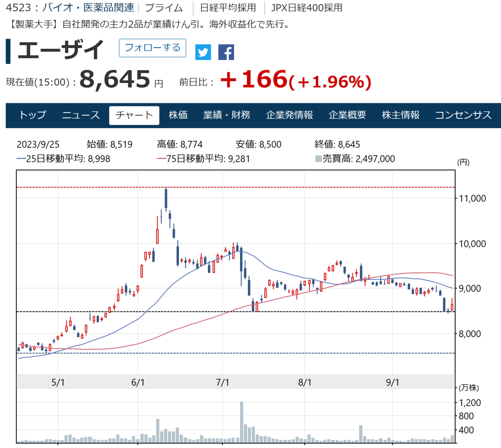Click the 売買高 volume legend entry
This screenshot has height=448, width=501.
(x=355, y=159)
